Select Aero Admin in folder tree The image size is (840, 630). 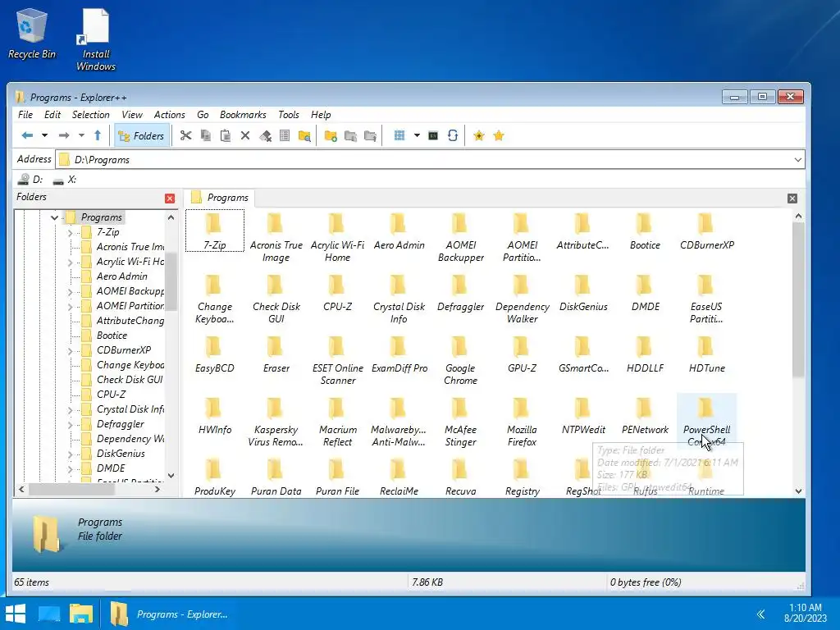(x=121, y=276)
